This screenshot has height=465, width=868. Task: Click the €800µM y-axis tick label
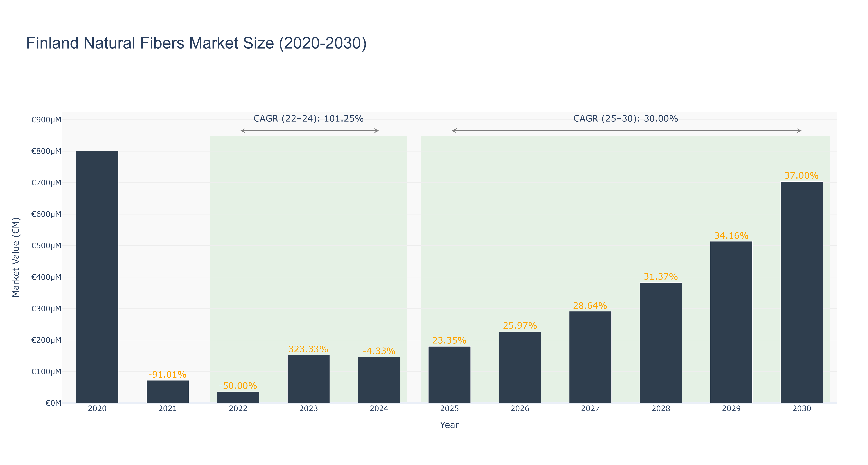tap(46, 151)
